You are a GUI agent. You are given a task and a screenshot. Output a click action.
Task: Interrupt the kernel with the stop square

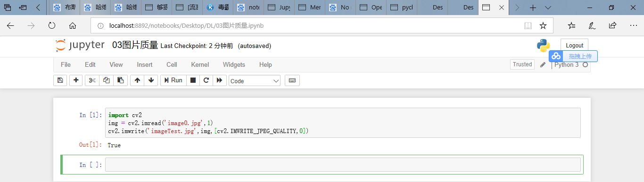click(x=193, y=80)
